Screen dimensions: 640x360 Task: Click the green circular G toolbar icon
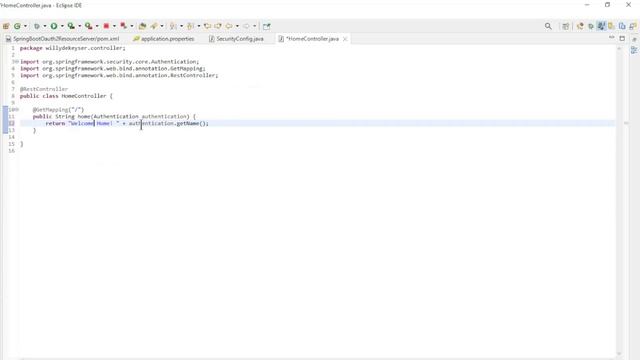click(x=17, y=26)
